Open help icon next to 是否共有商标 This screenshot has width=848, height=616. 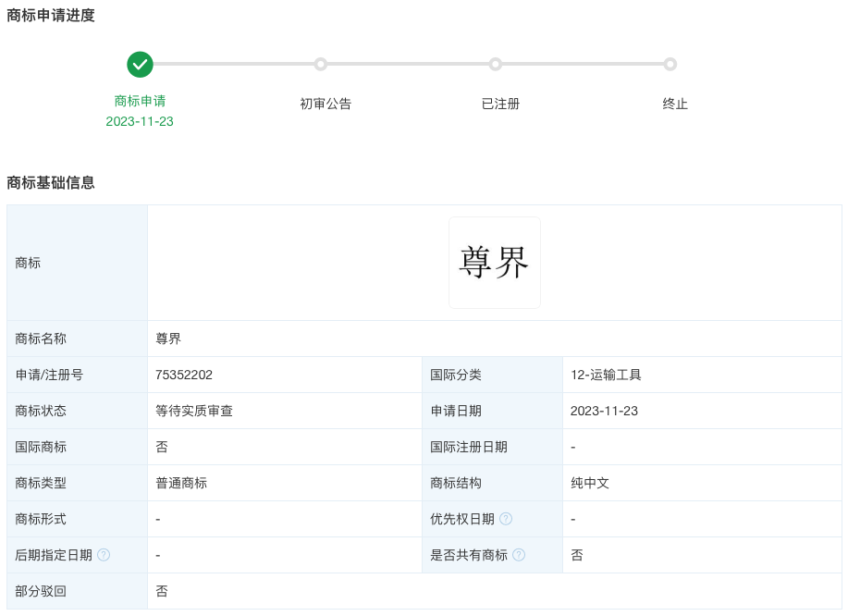pyautogui.click(x=519, y=555)
